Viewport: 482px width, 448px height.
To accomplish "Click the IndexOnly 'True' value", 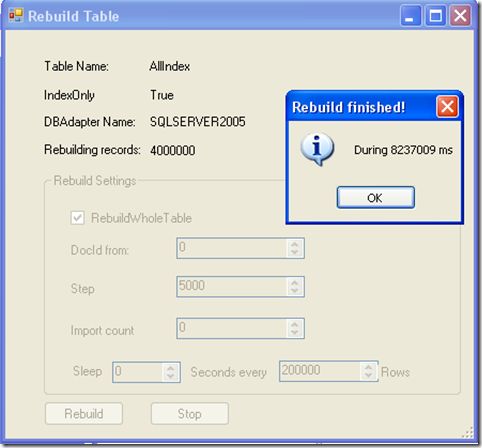I will point(162,95).
